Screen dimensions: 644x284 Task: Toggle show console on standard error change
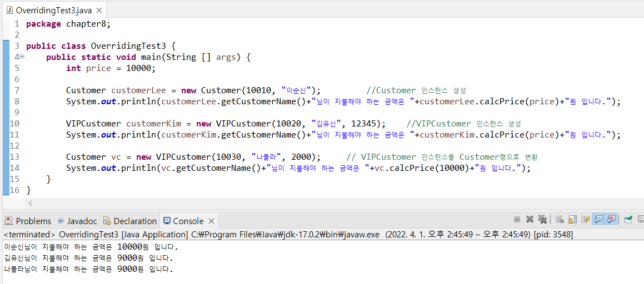(x=611, y=220)
